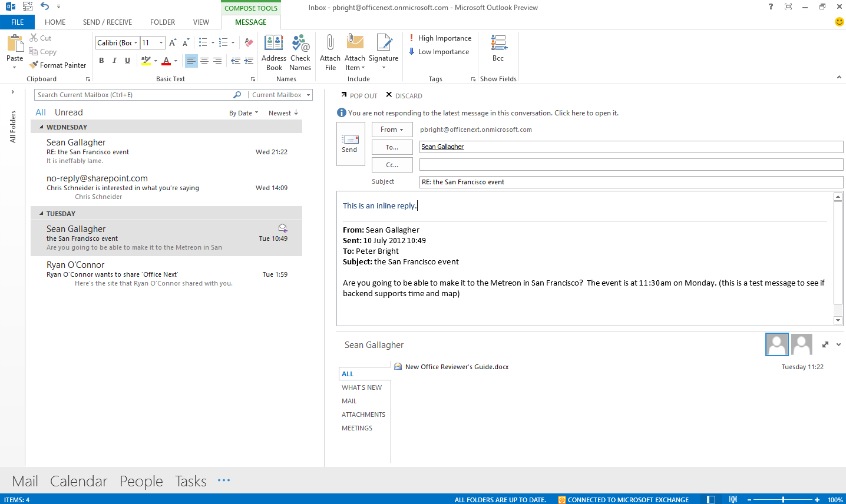Toggle Italic formatting
Viewport: 846px width, 504px height.
pyautogui.click(x=114, y=60)
